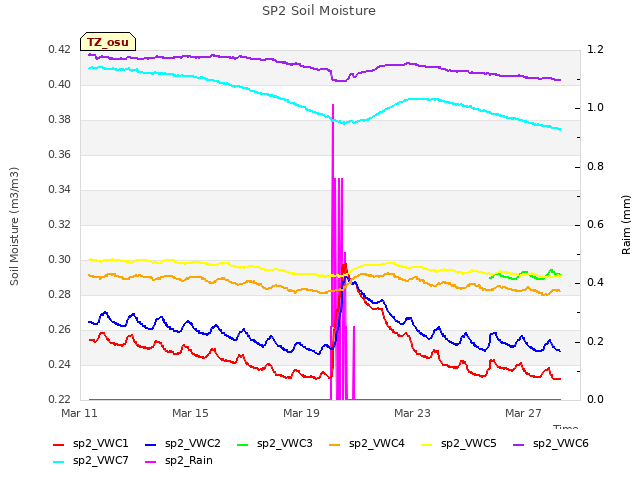The width and height of the screenshot is (640, 480).
Task: Click the Mar 19 x-axis label
Action: [x=301, y=413]
